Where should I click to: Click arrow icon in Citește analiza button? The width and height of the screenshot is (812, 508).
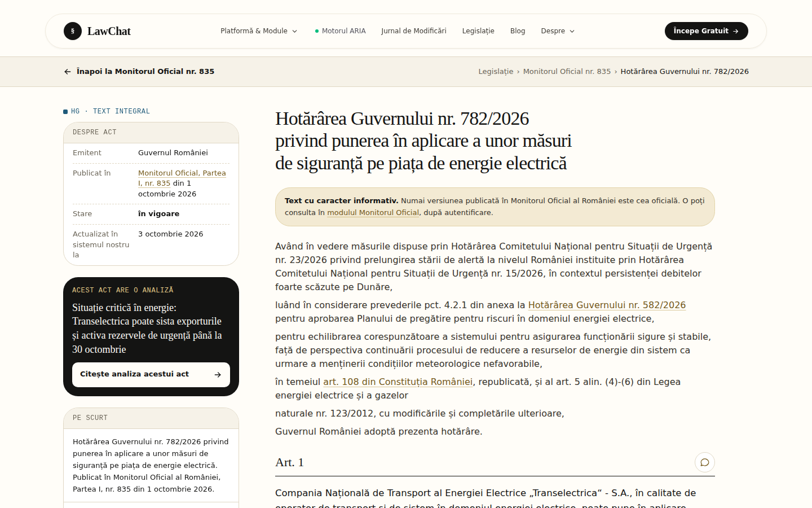tap(218, 375)
